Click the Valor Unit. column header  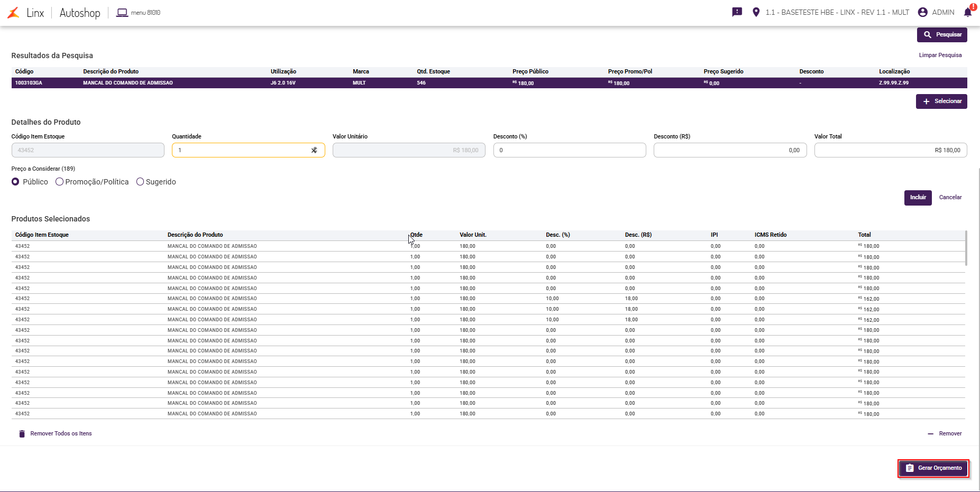pyautogui.click(x=473, y=235)
